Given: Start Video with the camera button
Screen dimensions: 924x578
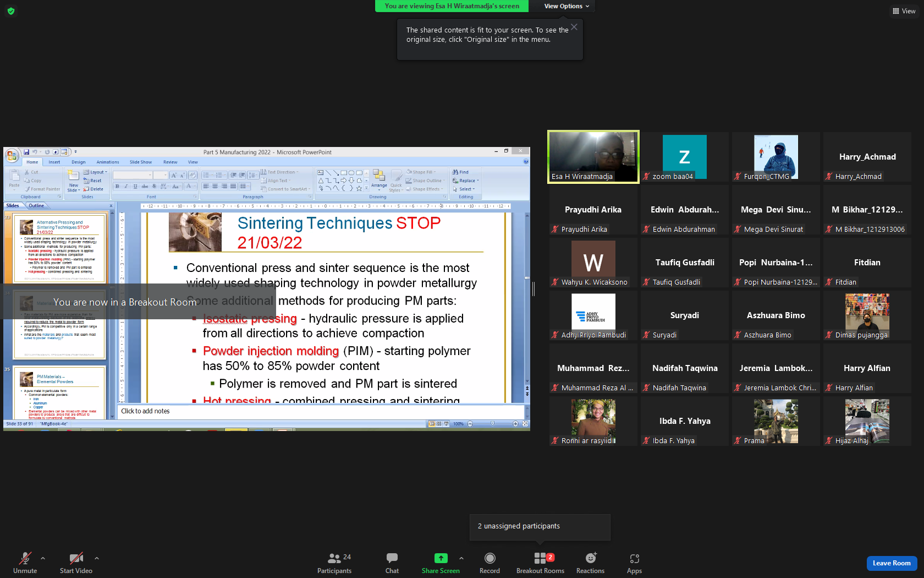Looking at the screenshot, I should (x=76, y=563).
